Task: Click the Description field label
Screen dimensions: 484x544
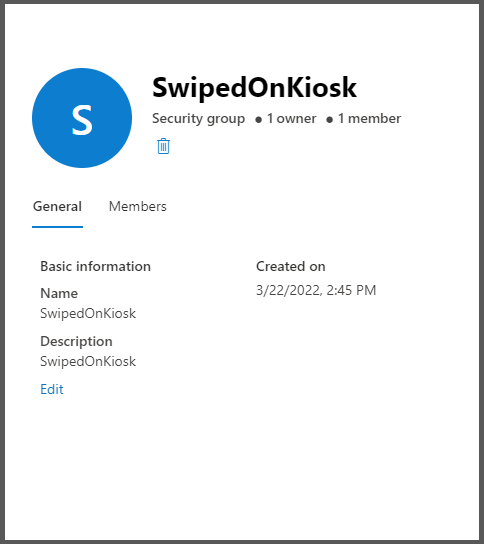Action: [76, 341]
